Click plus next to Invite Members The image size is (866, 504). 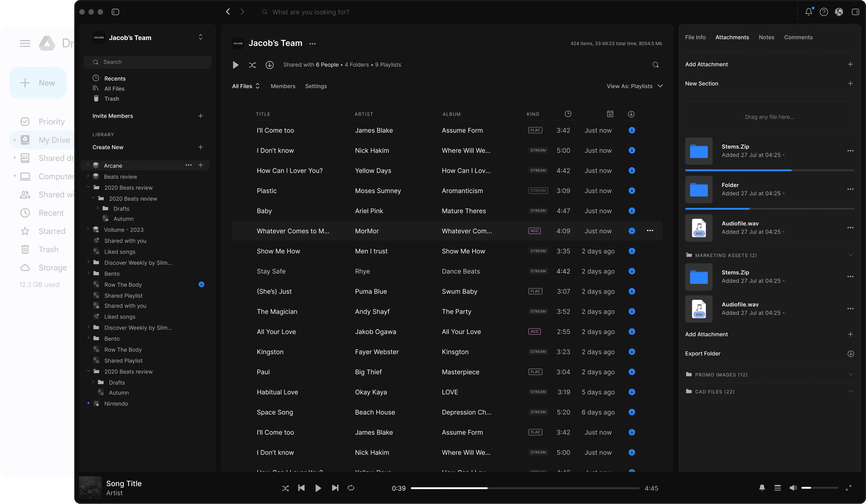click(200, 116)
